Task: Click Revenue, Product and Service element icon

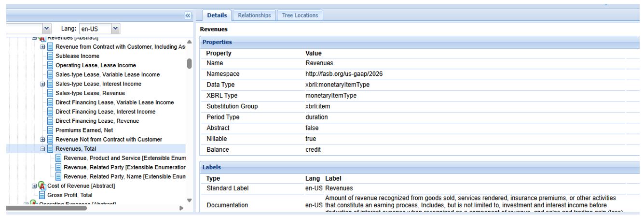Action: [x=58, y=158]
